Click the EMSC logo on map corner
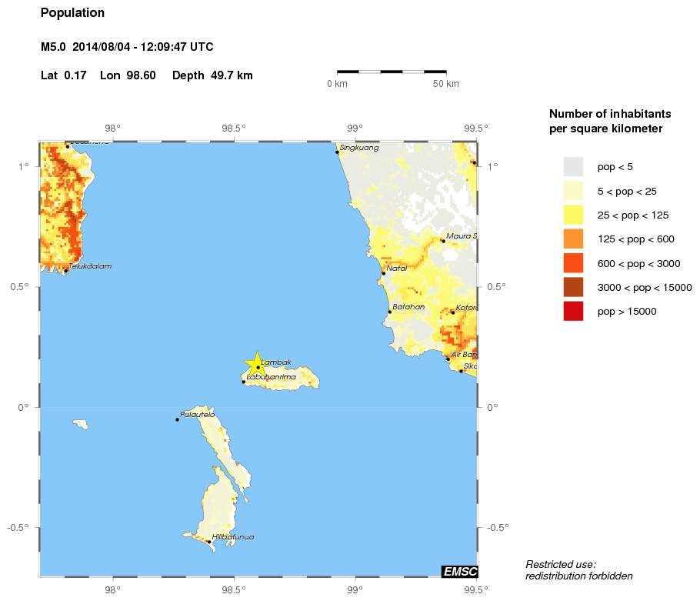 [x=459, y=571]
